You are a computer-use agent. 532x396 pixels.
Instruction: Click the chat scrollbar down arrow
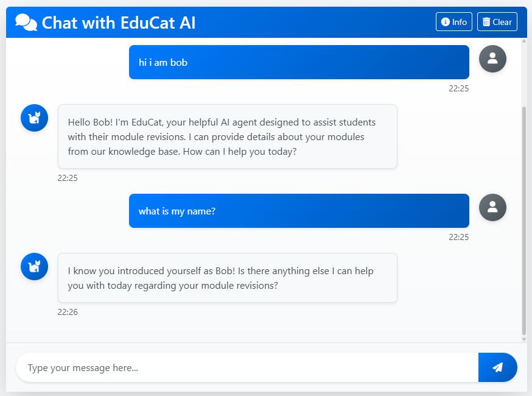click(524, 339)
